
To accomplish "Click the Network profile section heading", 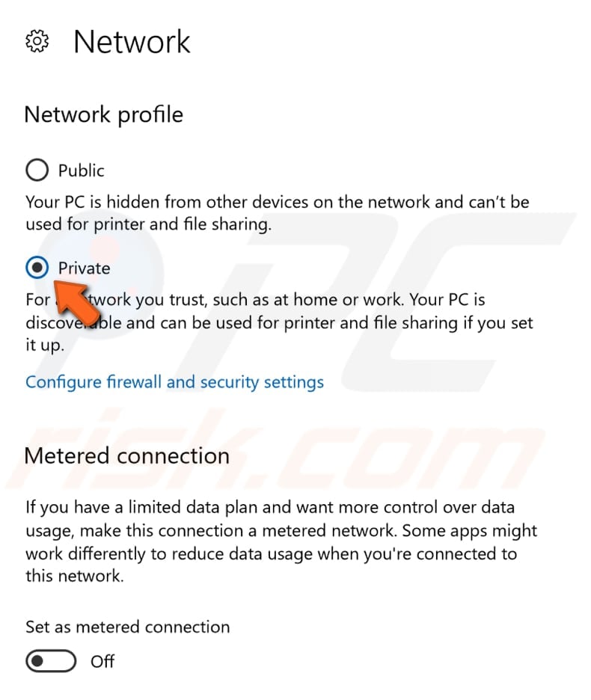I will tap(103, 114).
